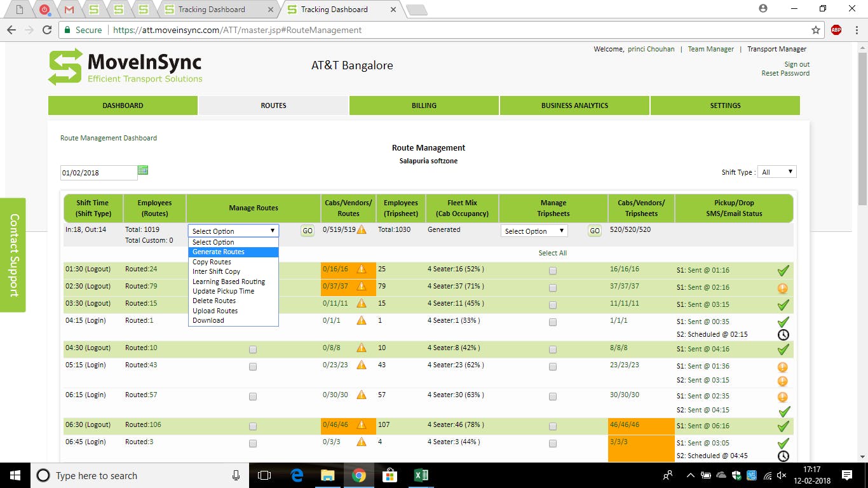Switch to the BILLING tab

click(423, 105)
